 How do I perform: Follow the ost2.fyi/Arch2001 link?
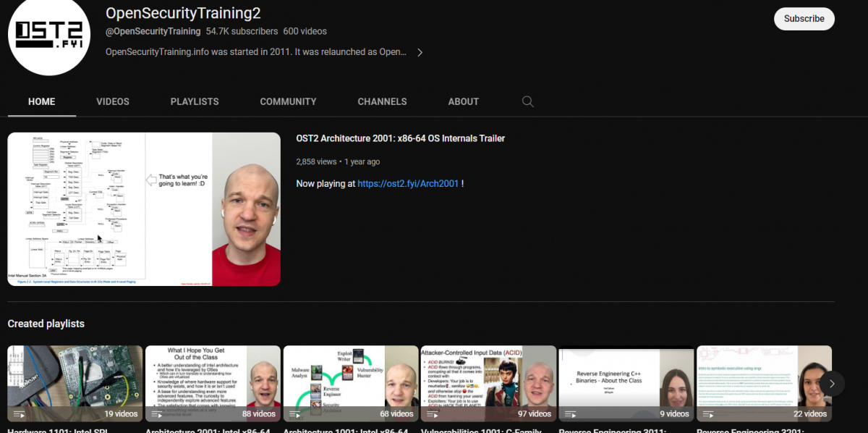pyautogui.click(x=408, y=184)
